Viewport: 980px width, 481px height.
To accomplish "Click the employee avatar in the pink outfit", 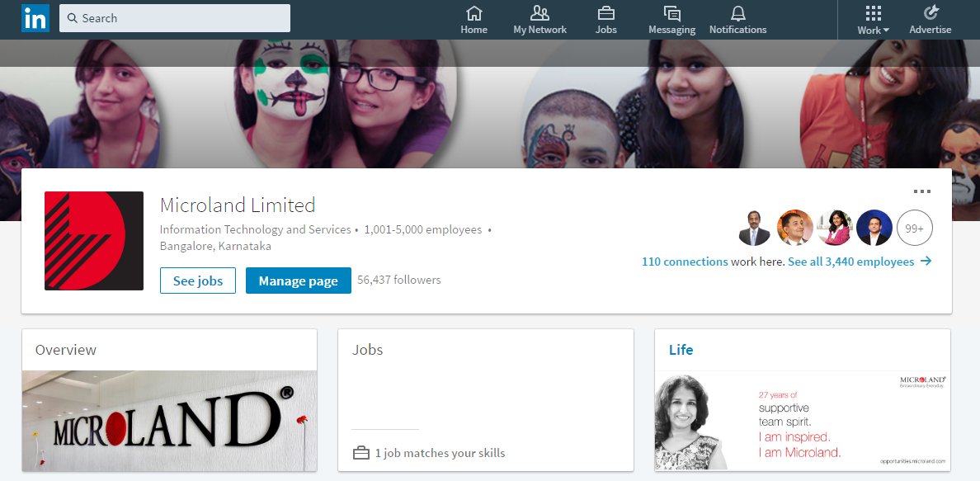I will click(x=834, y=228).
